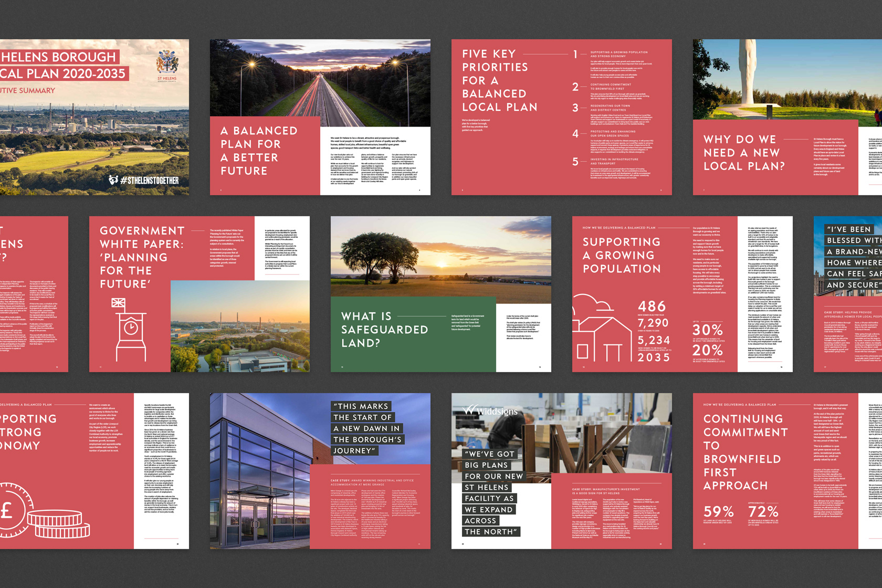Viewport: 882px width, 588px height.
Task: Click the house outline illustration
Action: pos(602,329)
